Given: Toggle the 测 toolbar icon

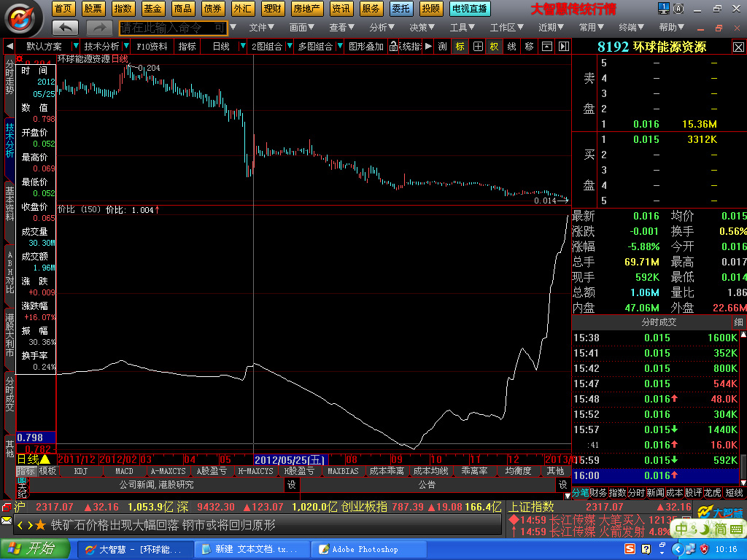Looking at the screenshot, I should tap(443, 46).
